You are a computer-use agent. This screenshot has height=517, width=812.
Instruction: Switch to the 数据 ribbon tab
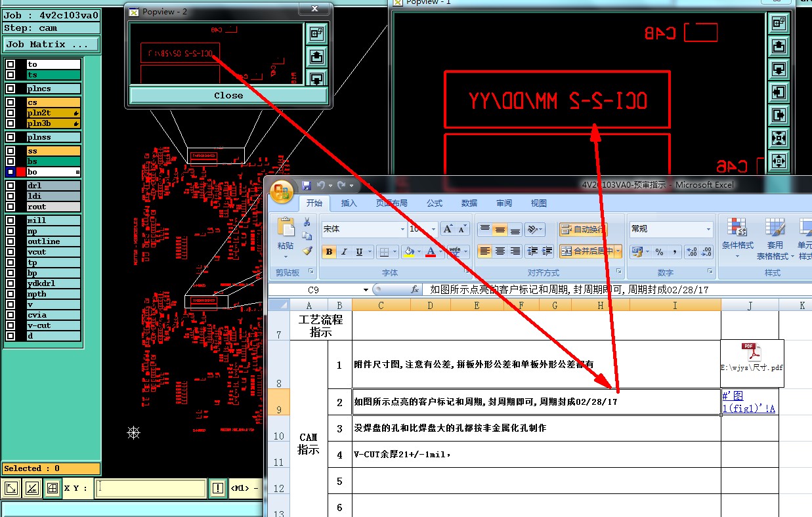tap(469, 203)
